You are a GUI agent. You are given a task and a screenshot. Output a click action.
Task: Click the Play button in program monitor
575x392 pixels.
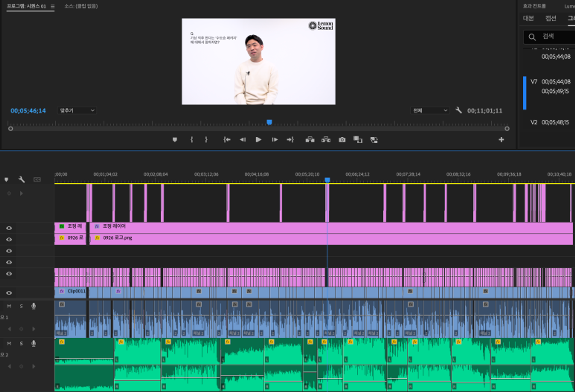(x=258, y=140)
